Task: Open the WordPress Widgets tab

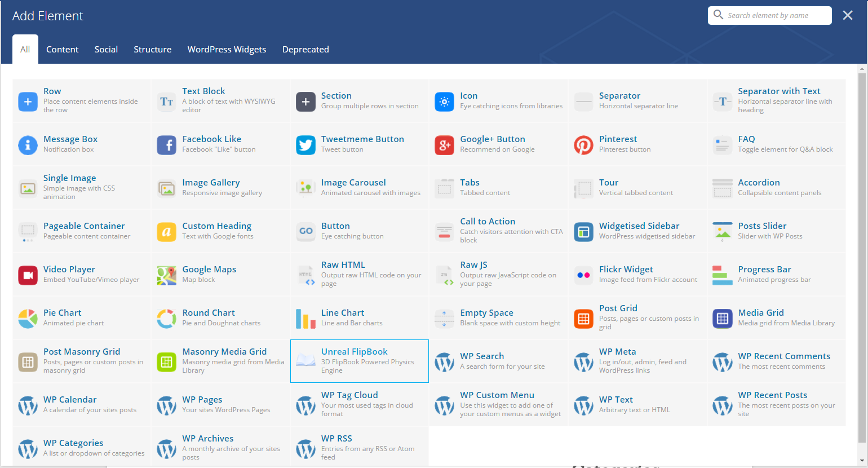Action: coord(227,49)
